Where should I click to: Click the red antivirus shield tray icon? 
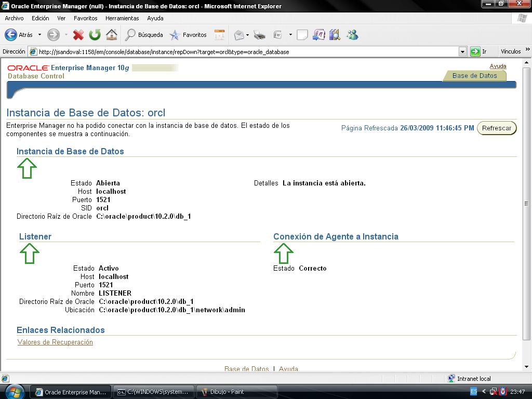pyautogui.click(x=503, y=392)
